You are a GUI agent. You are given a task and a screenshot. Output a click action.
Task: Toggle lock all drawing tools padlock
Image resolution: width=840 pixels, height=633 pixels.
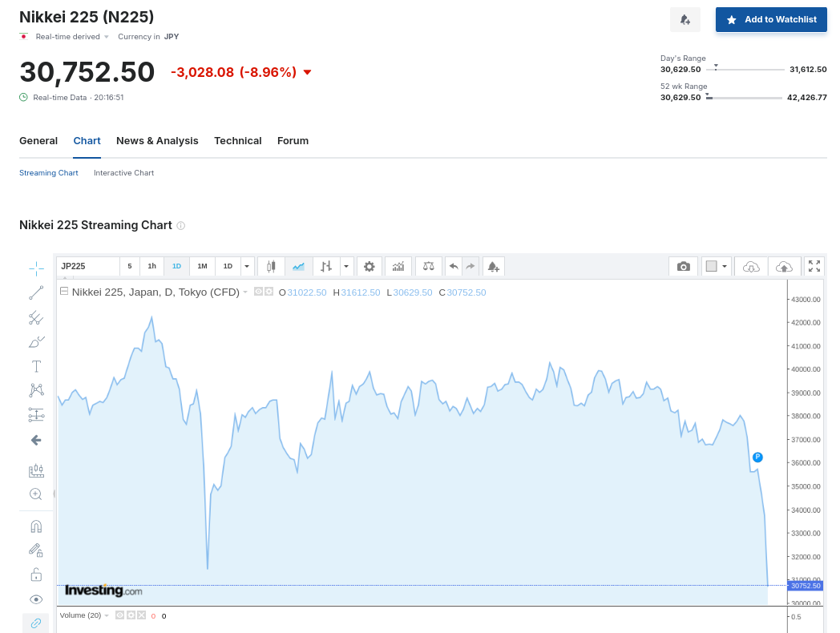(x=36, y=575)
